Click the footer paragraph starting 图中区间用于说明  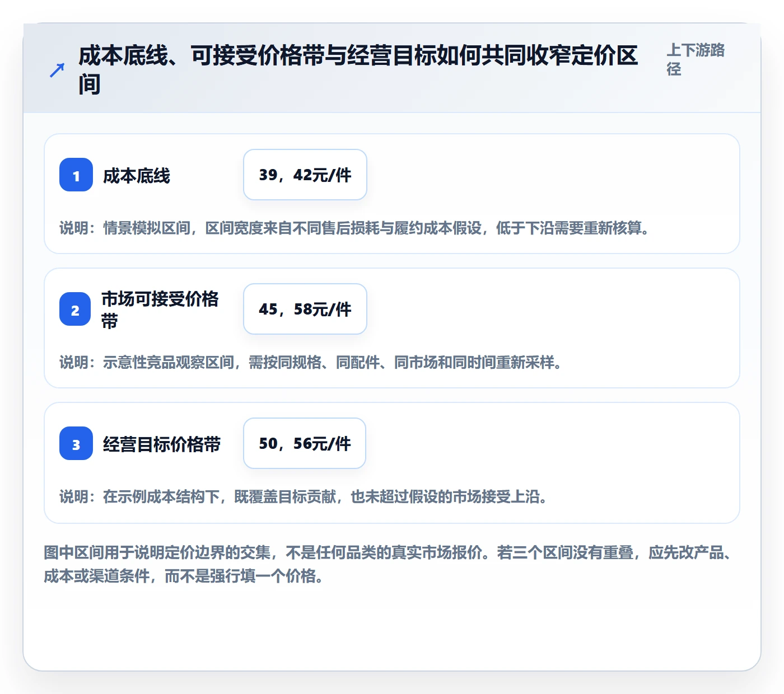[x=388, y=564]
